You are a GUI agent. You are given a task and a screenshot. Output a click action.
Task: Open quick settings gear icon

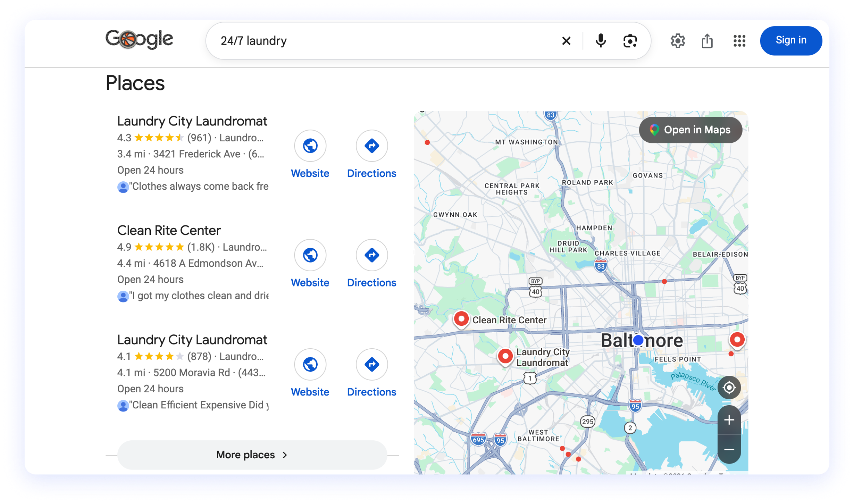pyautogui.click(x=678, y=41)
